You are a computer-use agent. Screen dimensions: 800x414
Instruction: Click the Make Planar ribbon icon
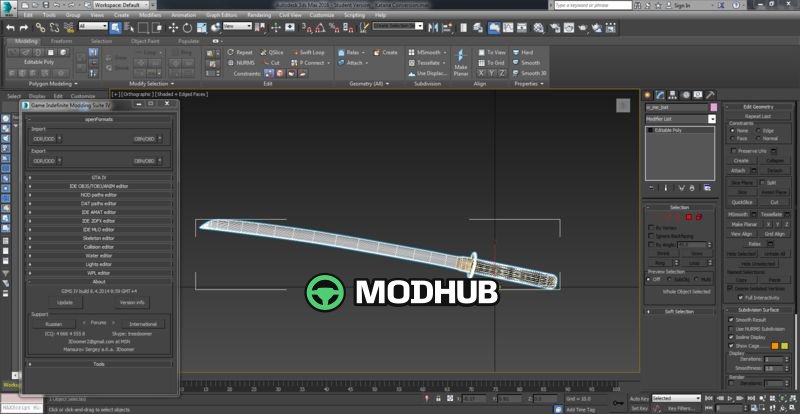pos(461,63)
